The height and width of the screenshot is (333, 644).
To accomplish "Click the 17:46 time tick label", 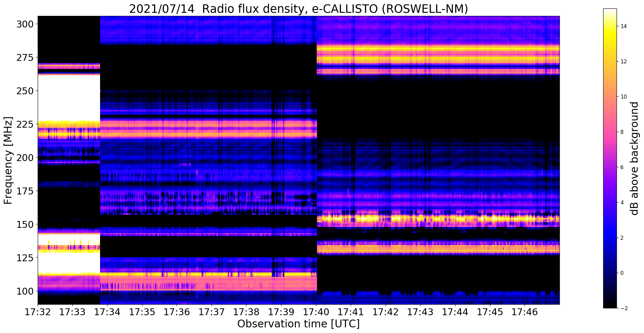I will pyautogui.click(x=525, y=312).
